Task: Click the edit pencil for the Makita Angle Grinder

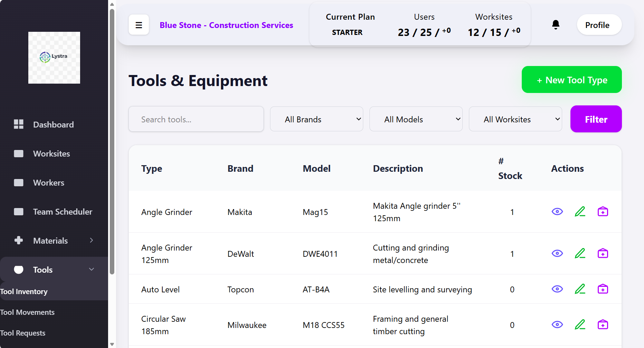Action: [580, 211]
